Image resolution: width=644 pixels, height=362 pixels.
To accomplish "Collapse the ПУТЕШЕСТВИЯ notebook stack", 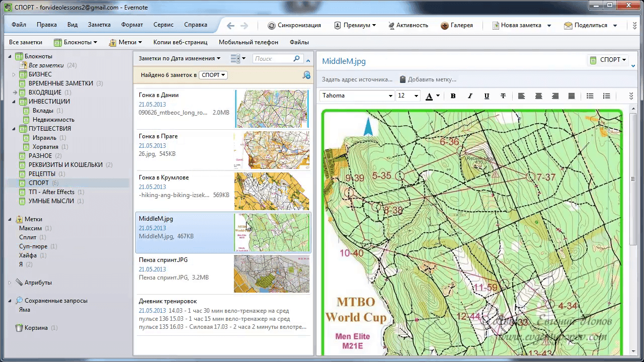I will point(15,129).
